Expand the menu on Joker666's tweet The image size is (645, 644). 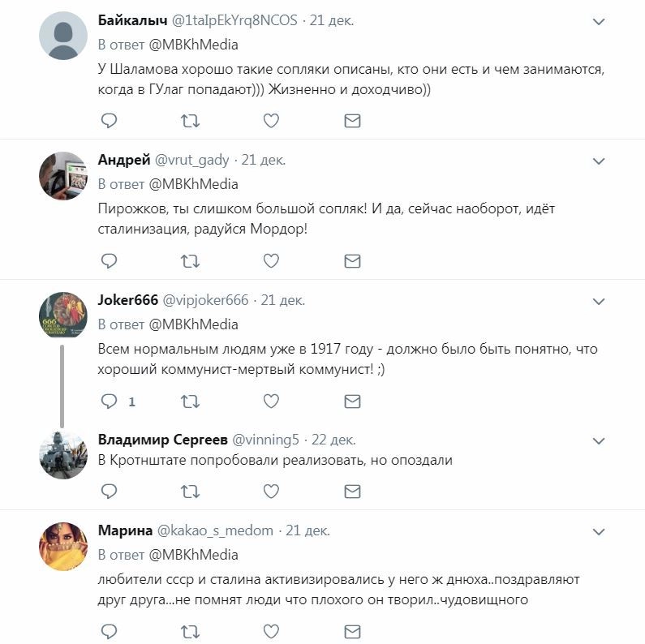click(x=599, y=302)
